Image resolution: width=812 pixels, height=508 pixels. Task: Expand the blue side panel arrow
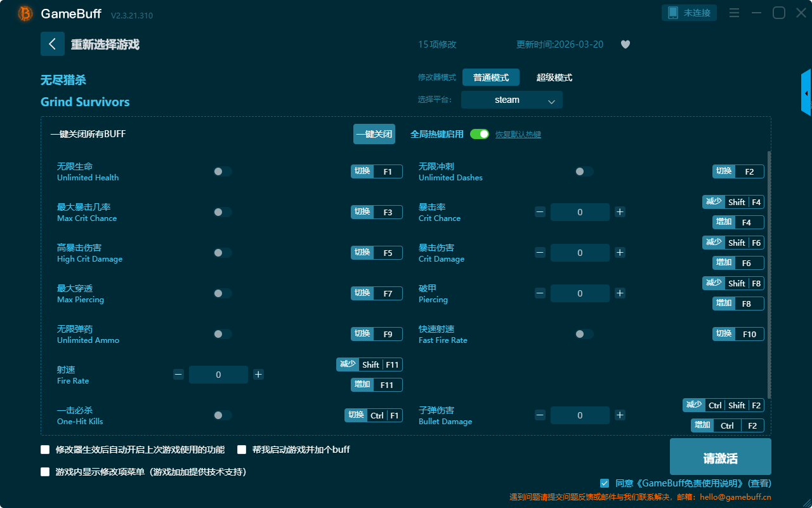pos(806,93)
